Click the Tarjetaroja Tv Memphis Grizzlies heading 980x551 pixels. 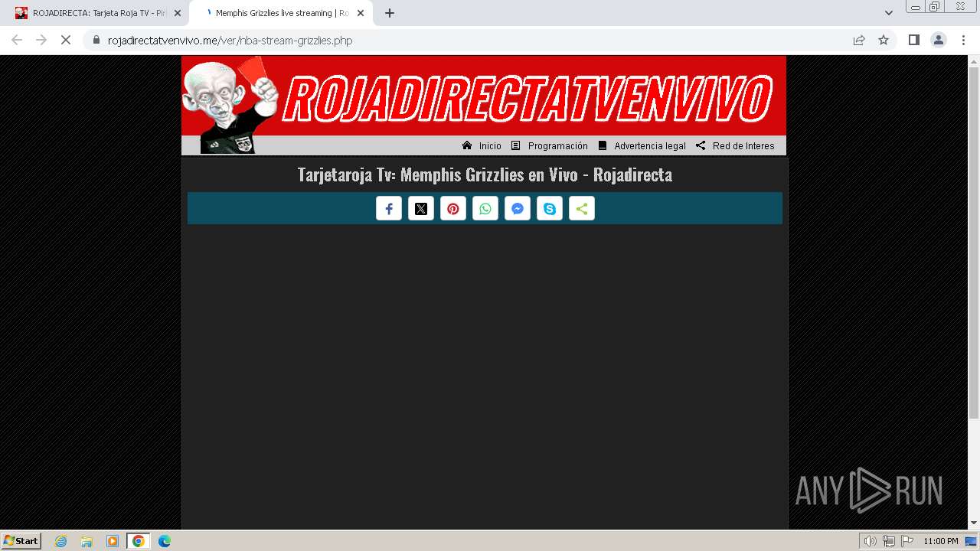[485, 174]
